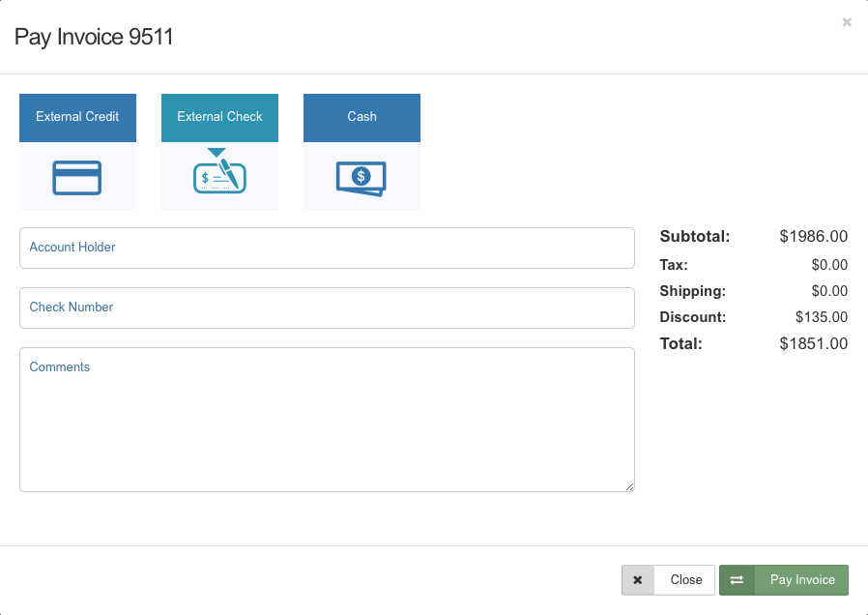Click the check with pen icon
The height and width of the screenshot is (615, 868).
[x=219, y=178]
